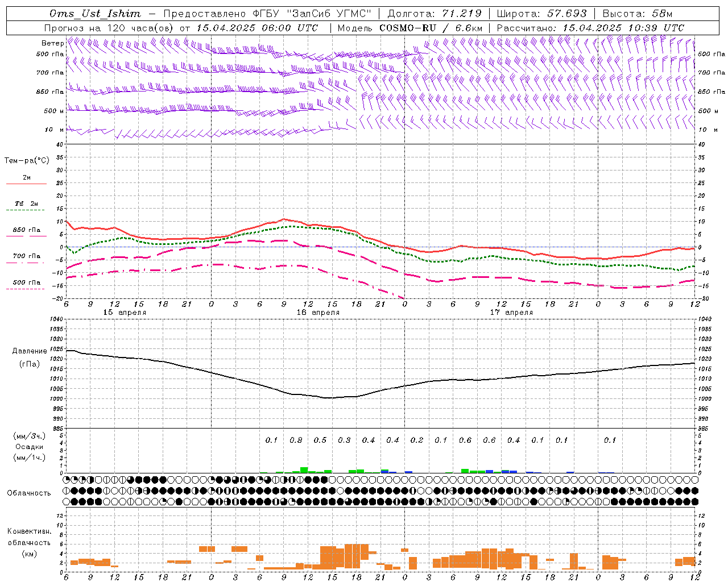Click the (мм/3ч.) units label
This screenshot has width=728, height=582.
point(30,436)
